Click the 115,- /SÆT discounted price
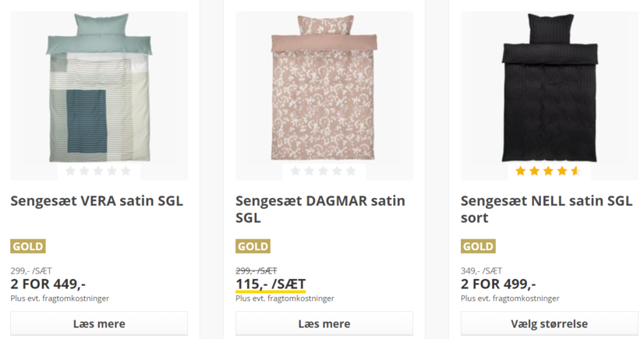Viewport: 644px width, 339px height. [x=271, y=284]
